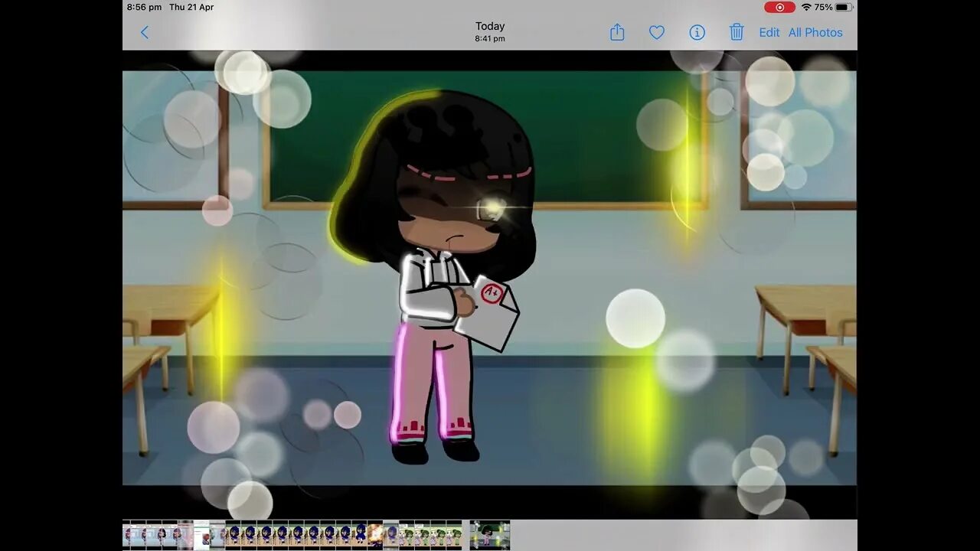Select the orange explosion thumbnail in filmstrip
Screen dimensions: 980x551
[x=374, y=534]
